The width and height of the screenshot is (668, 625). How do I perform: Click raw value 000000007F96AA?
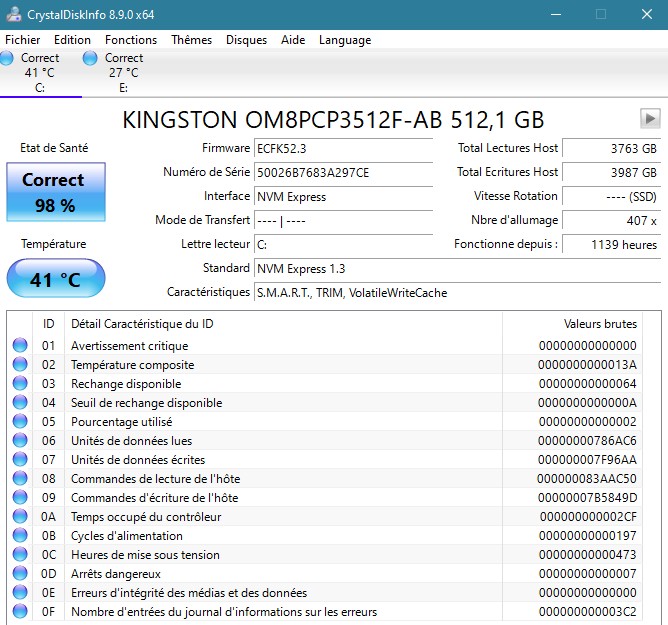(587, 460)
